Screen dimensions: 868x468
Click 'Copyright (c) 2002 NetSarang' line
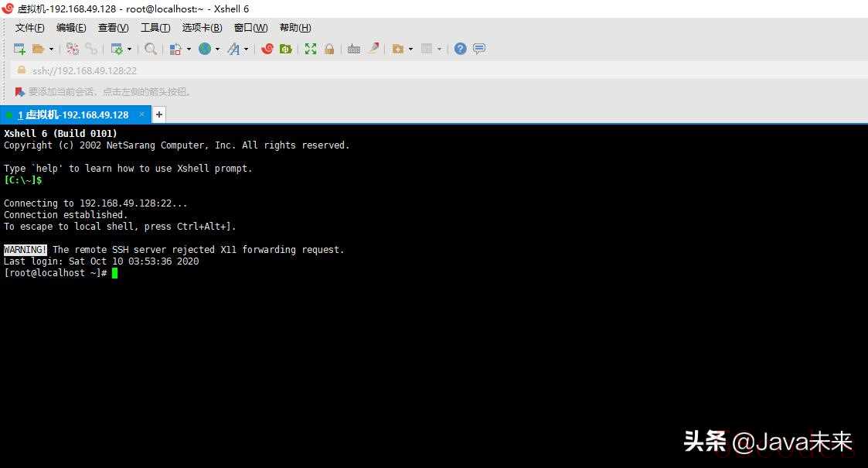(176, 145)
